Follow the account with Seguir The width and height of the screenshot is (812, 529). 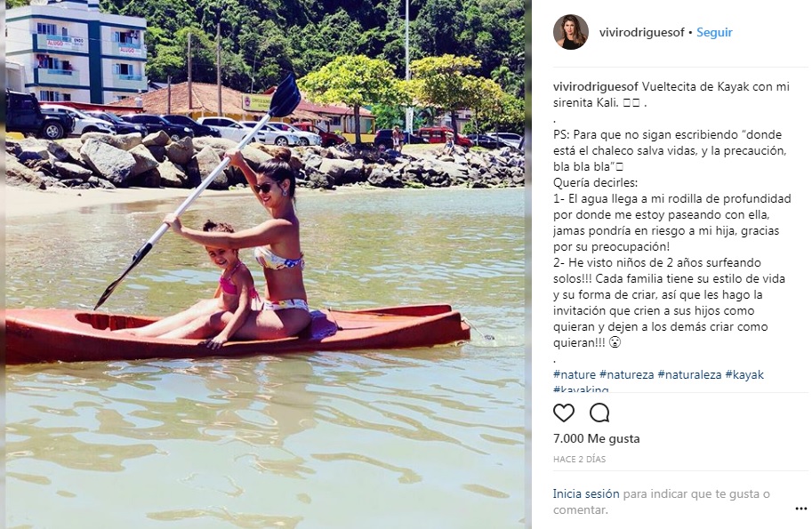[714, 32]
